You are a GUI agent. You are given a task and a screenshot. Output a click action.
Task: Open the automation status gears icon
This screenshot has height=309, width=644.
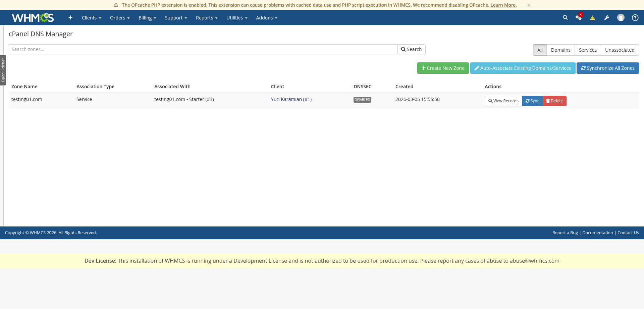(579, 17)
